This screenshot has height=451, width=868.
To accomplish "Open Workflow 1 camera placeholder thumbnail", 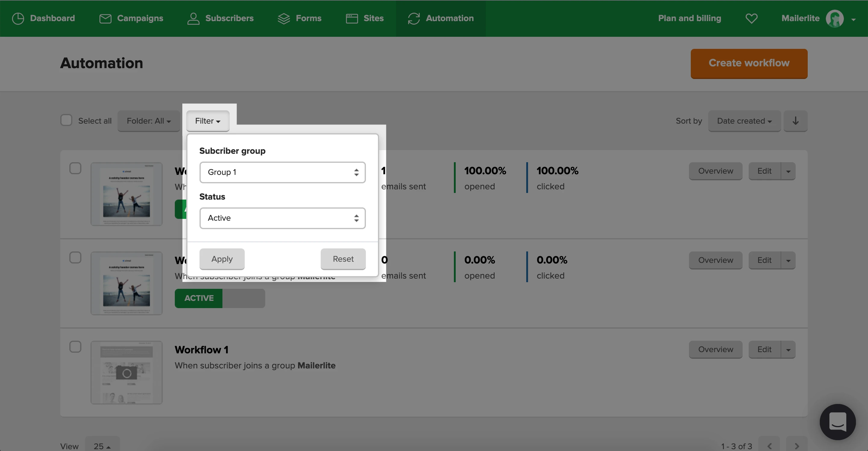I will tap(127, 372).
